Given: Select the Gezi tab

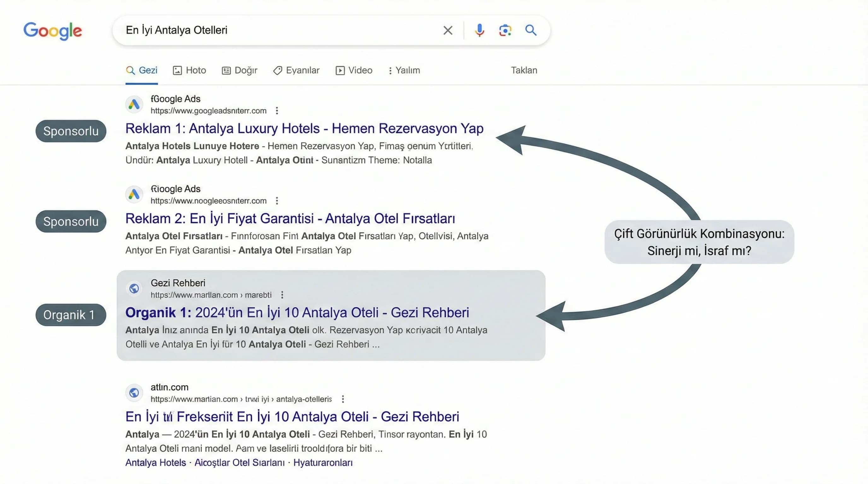Looking at the screenshot, I should [142, 70].
